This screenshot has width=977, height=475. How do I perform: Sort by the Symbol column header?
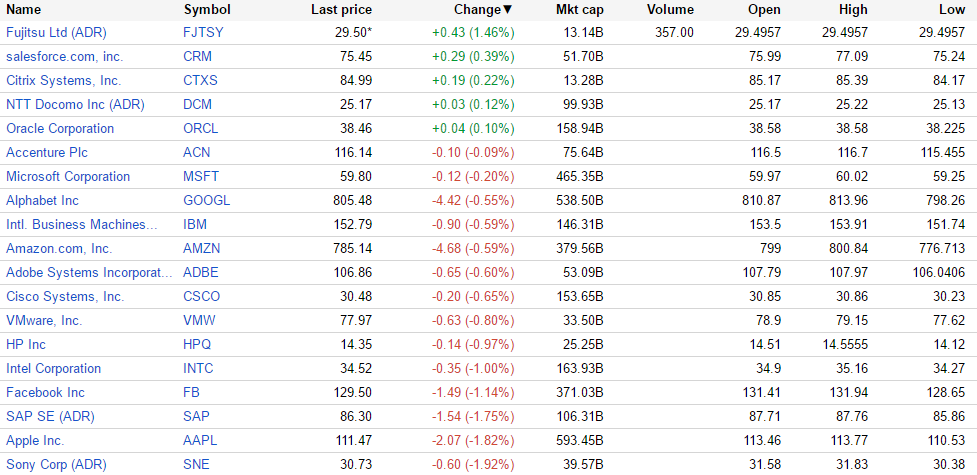coord(207,9)
